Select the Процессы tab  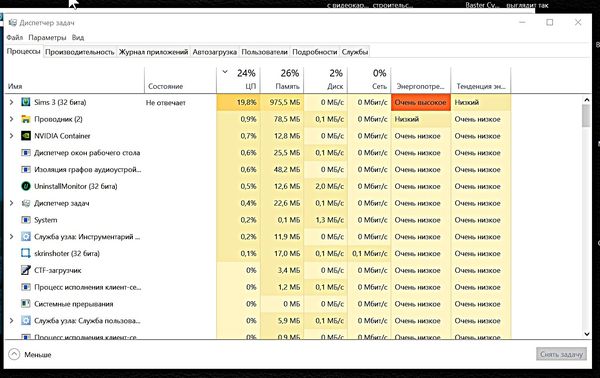(x=23, y=51)
